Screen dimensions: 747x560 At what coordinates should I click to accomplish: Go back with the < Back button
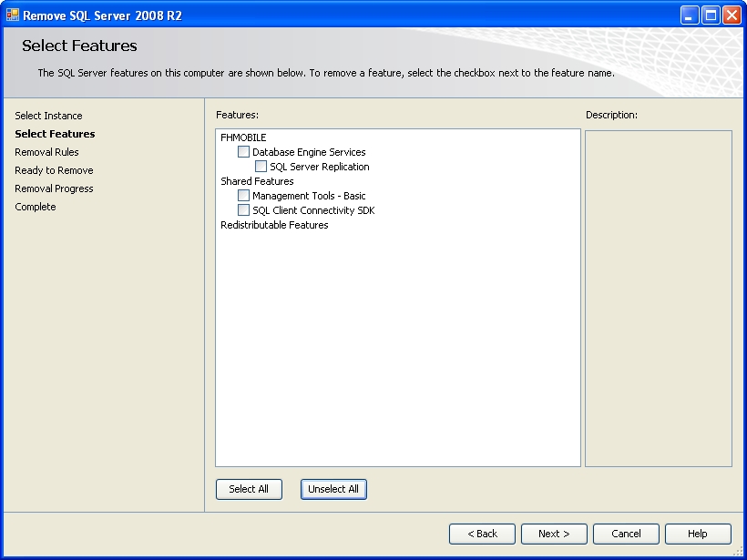482,534
